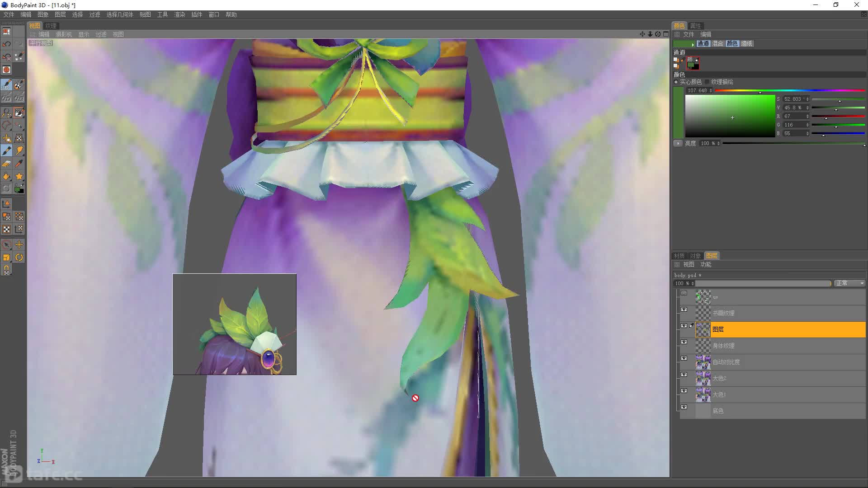
Task: Select the Rotate tool icon
Action: [19, 258]
